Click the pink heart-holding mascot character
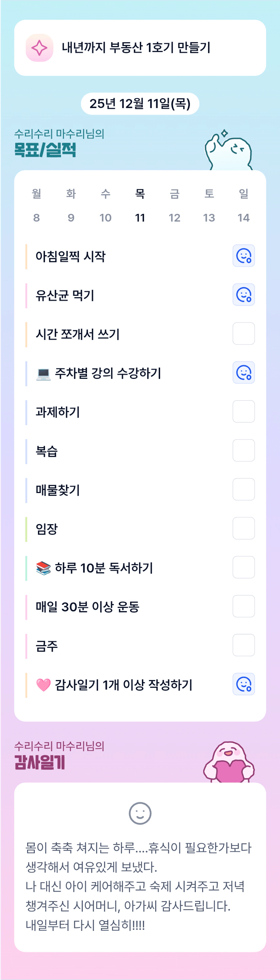Image resolution: width=280 pixels, height=980 pixels. 229,762
